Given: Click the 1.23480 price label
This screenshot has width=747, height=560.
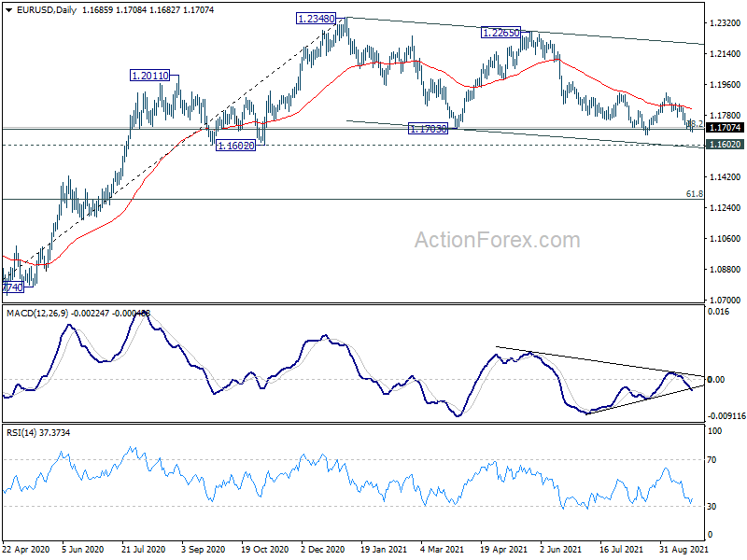Looking at the screenshot, I should click(x=316, y=19).
